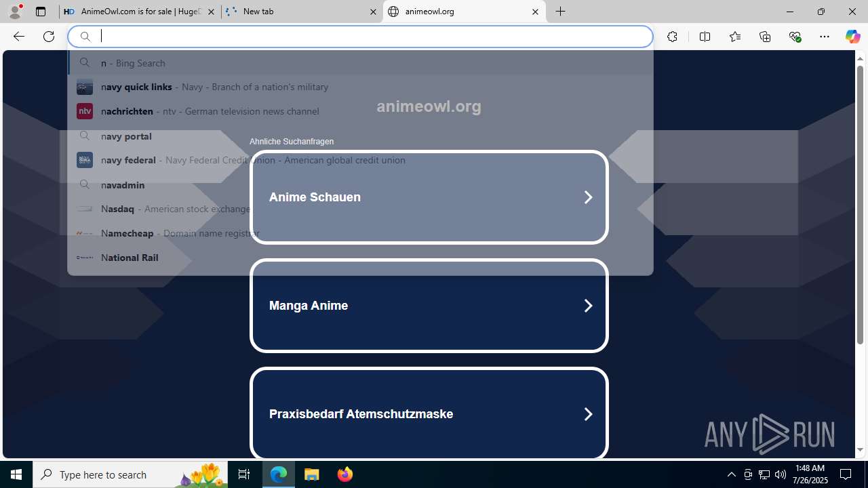Image resolution: width=868 pixels, height=488 pixels.
Task: Open the Collections icon
Action: pyautogui.click(x=765, y=37)
